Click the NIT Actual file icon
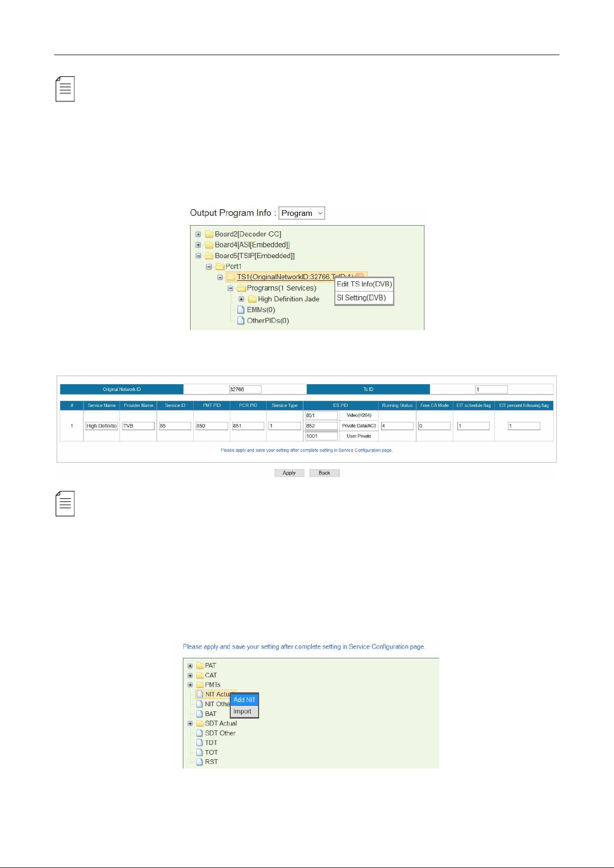Screen dimensions: 614x868 pyautogui.click(x=200, y=694)
